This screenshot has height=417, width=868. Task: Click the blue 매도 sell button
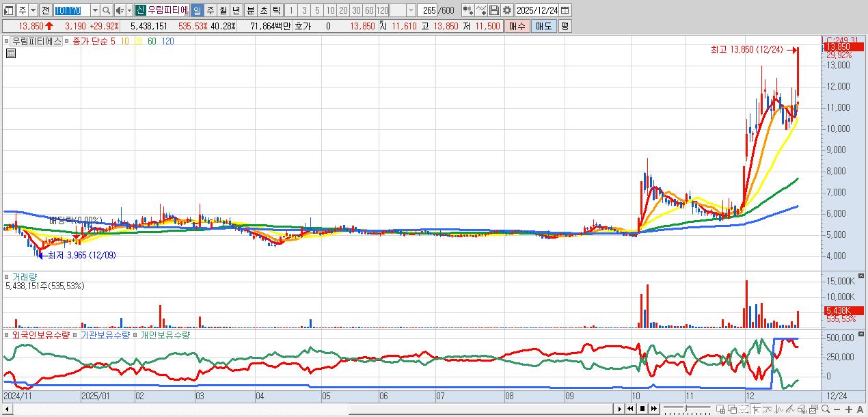543,26
